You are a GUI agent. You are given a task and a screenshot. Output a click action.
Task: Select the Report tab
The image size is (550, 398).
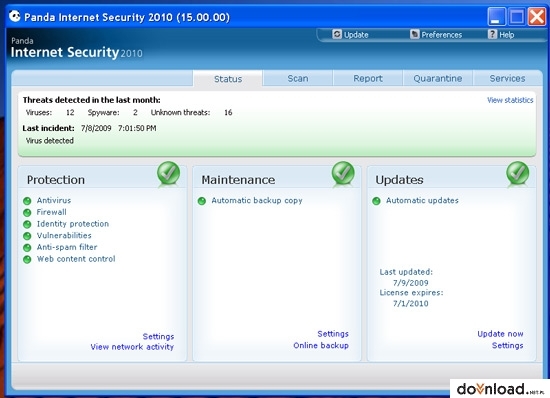[x=368, y=78]
